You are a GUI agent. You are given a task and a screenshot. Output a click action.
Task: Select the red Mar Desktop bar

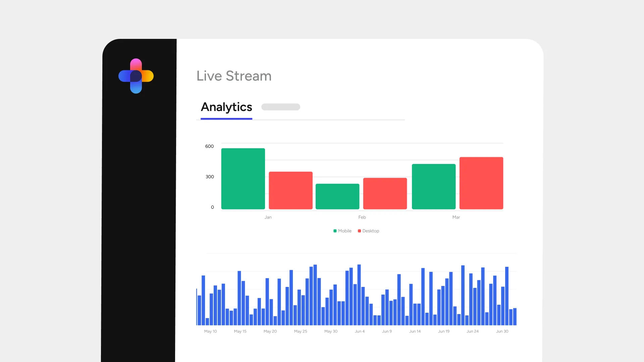pyautogui.click(x=481, y=183)
